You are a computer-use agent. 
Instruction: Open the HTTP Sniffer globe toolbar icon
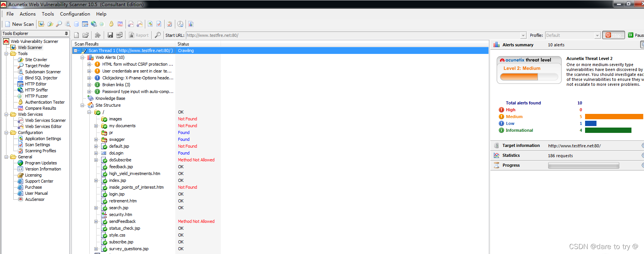[x=94, y=24]
